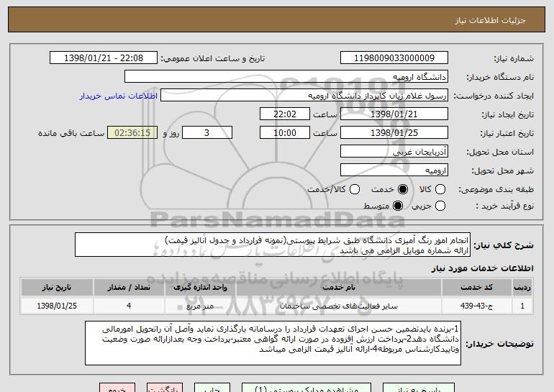Click the نوع فرآیند خرید label
Image resolution: width=554 pixels, height=392 pixels.
click(504, 206)
